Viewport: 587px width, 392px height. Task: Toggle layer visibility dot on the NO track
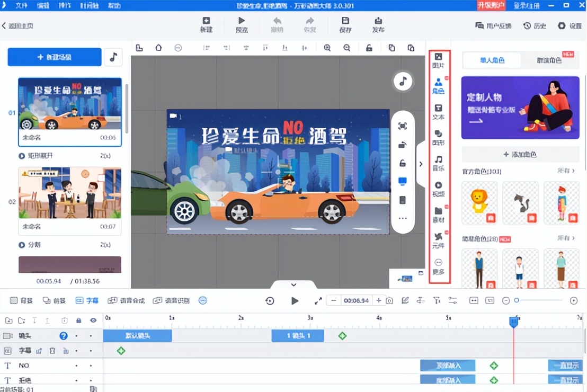91,366
